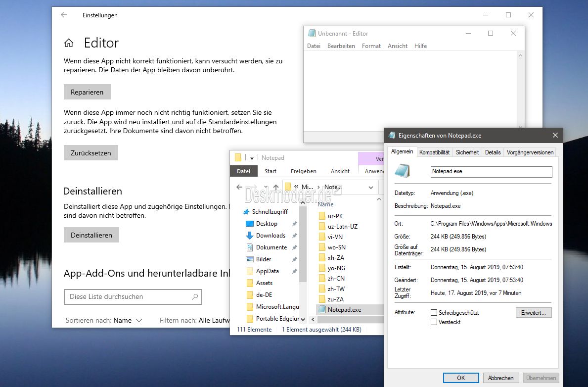This screenshot has height=387, width=588.
Task: Open the Freigeben ribbon tab in Explorer
Action: point(303,171)
